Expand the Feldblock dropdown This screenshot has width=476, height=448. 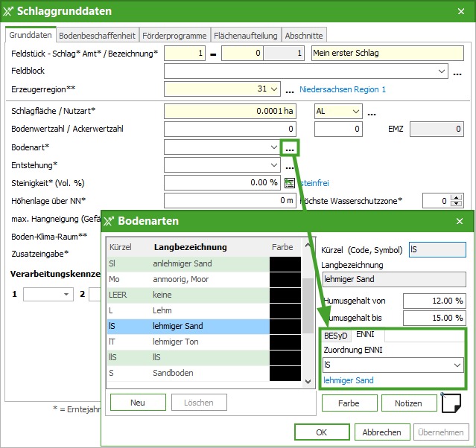click(442, 71)
